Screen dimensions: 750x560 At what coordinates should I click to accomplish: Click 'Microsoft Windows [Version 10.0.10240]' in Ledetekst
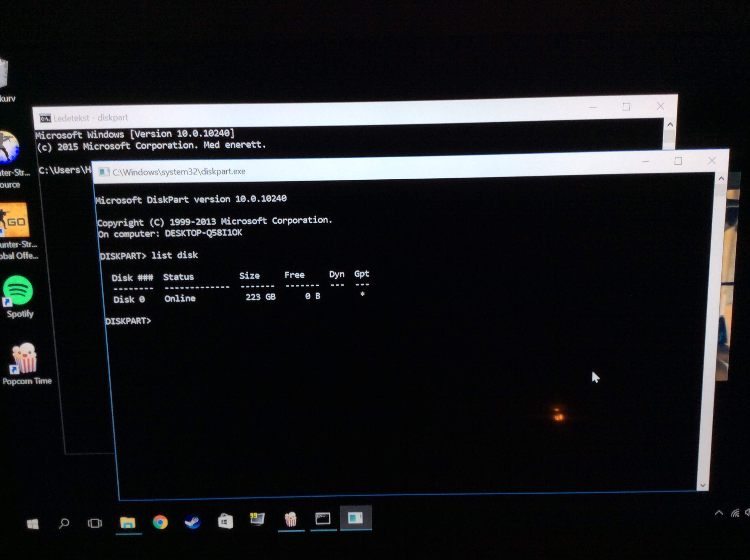pyautogui.click(x=135, y=134)
